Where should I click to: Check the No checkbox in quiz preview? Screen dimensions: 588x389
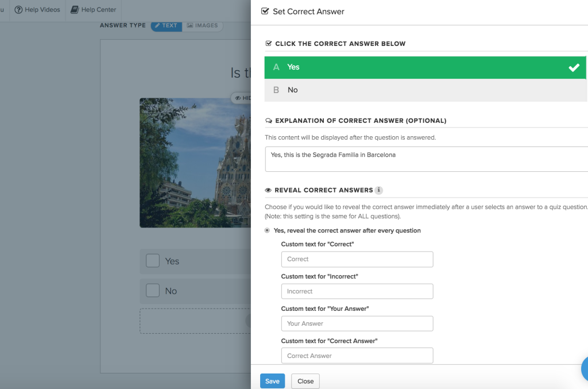coord(153,290)
